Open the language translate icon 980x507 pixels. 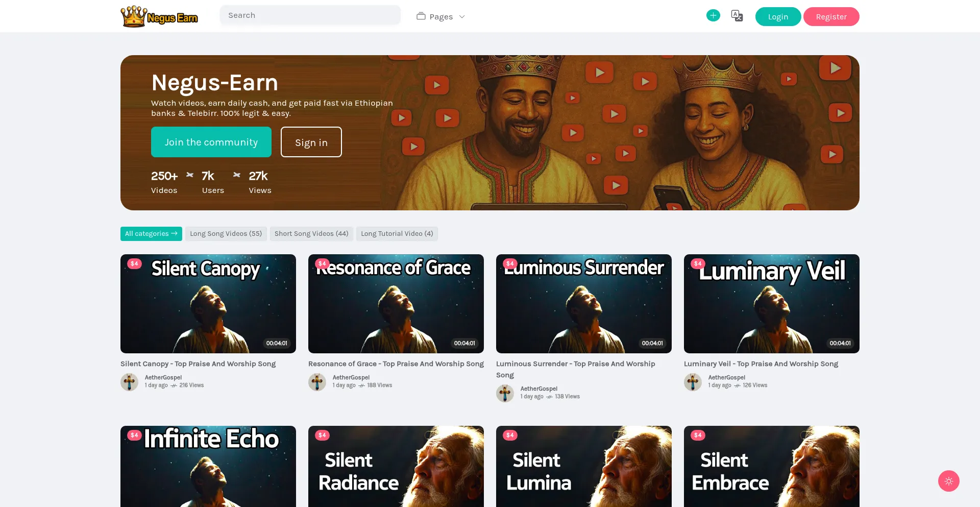click(737, 16)
